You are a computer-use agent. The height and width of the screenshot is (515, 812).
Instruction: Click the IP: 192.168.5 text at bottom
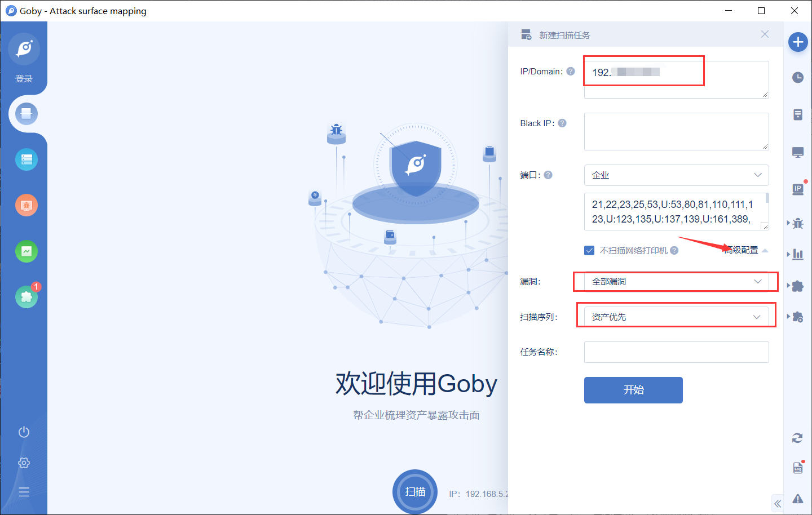(478, 494)
